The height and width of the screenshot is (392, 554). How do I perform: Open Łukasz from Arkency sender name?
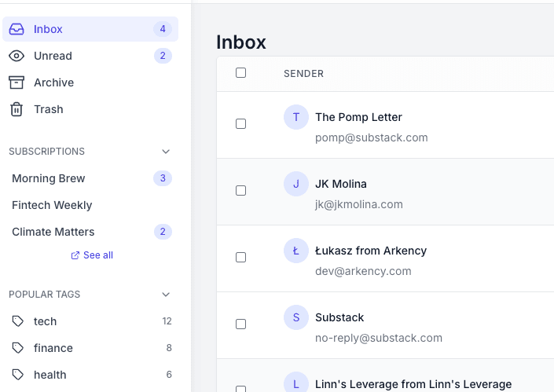coord(371,251)
